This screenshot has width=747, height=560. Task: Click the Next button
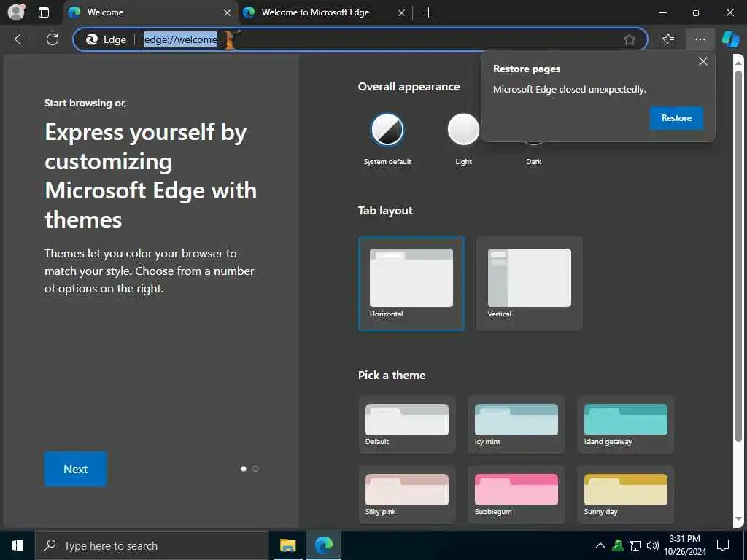coord(76,469)
